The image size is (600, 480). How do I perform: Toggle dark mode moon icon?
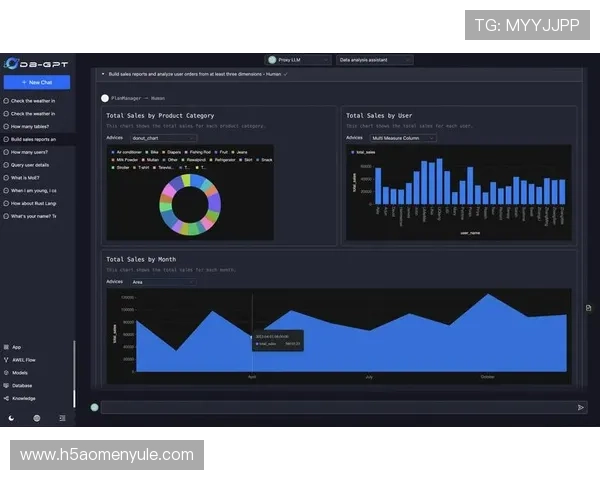click(x=11, y=418)
